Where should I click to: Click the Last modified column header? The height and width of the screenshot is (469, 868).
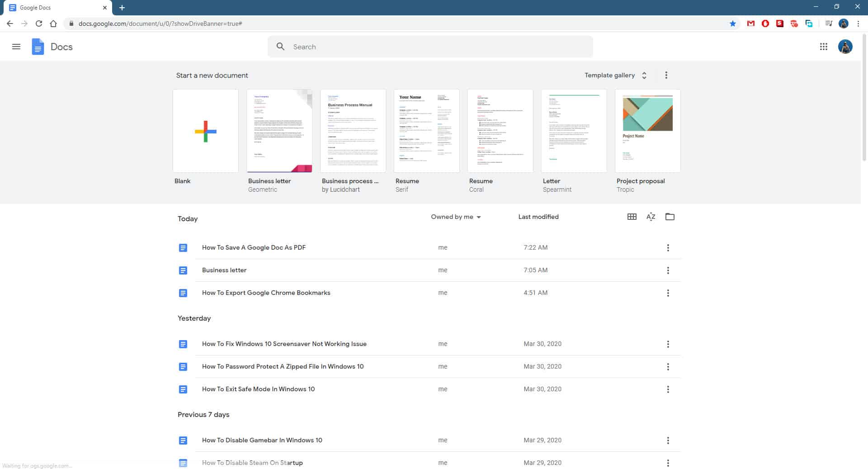pyautogui.click(x=538, y=217)
